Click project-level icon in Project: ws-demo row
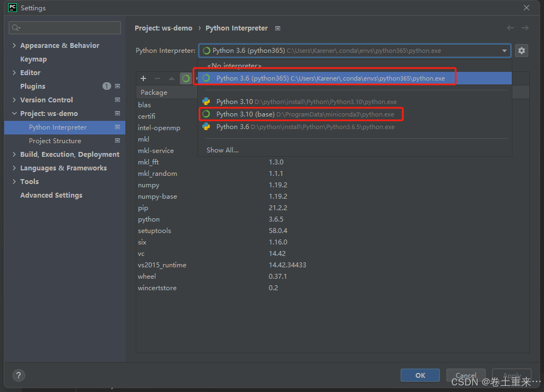 click(x=117, y=113)
